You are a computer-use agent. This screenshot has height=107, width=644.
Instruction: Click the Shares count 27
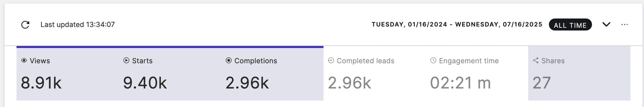tap(542, 83)
